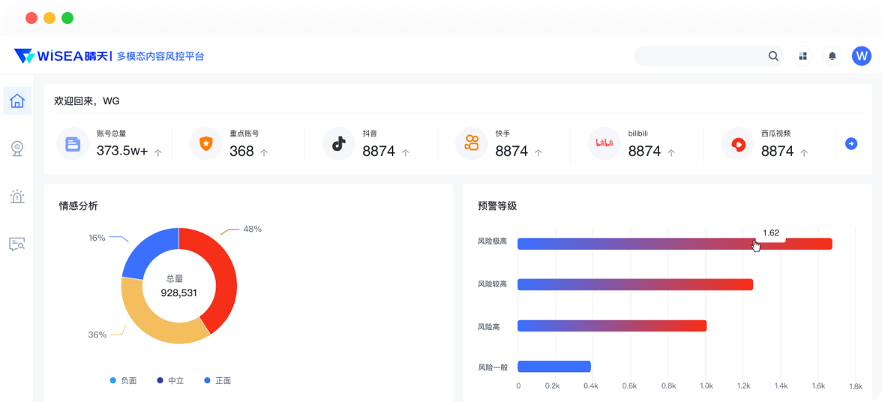Image resolution: width=882 pixels, height=402 pixels.
Task: Open the apps grid icon in the header
Action: [803, 56]
